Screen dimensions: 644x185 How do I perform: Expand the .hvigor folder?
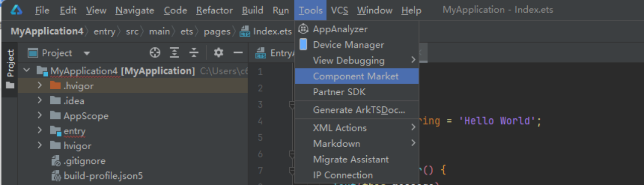pyautogui.click(x=40, y=86)
